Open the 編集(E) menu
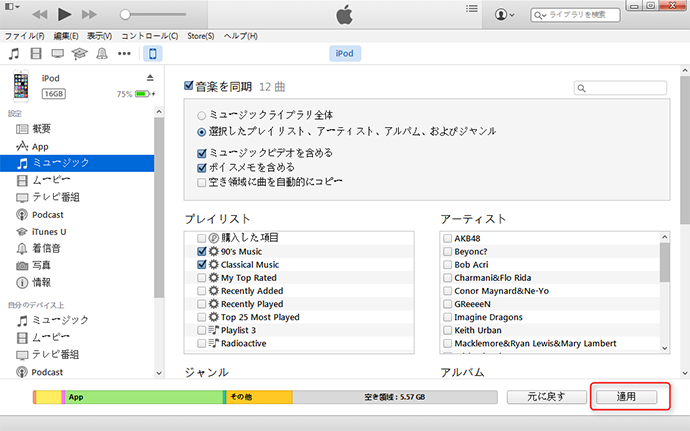 (66, 36)
